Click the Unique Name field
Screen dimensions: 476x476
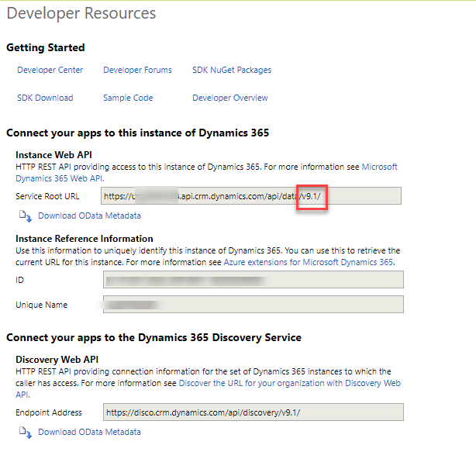[x=254, y=304]
